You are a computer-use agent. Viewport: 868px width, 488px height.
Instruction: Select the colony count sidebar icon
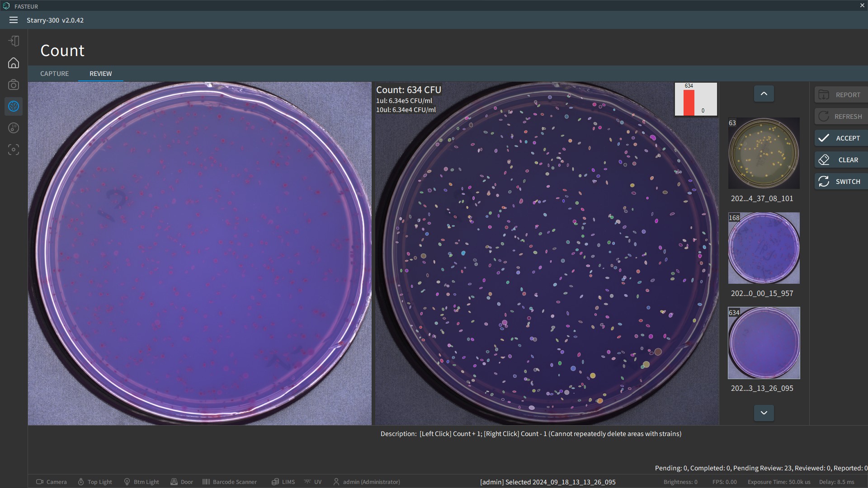click(14, 106)
